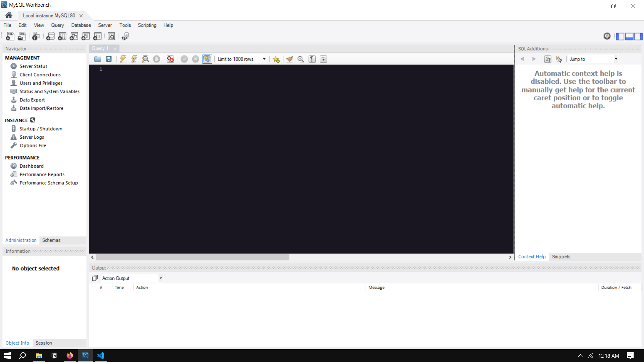Save the current SQL script
Screen dimensions: 644x362
tap(109, 59)
